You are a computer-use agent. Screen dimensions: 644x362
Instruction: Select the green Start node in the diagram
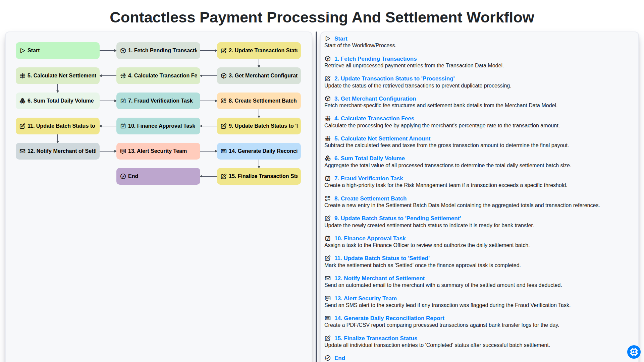coord(58,51)
